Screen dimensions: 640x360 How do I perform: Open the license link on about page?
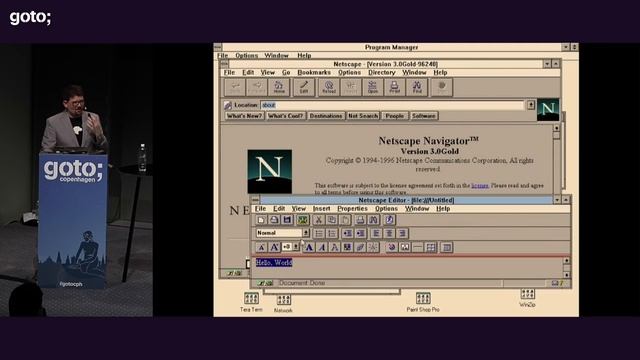click(x=480, y=185)
